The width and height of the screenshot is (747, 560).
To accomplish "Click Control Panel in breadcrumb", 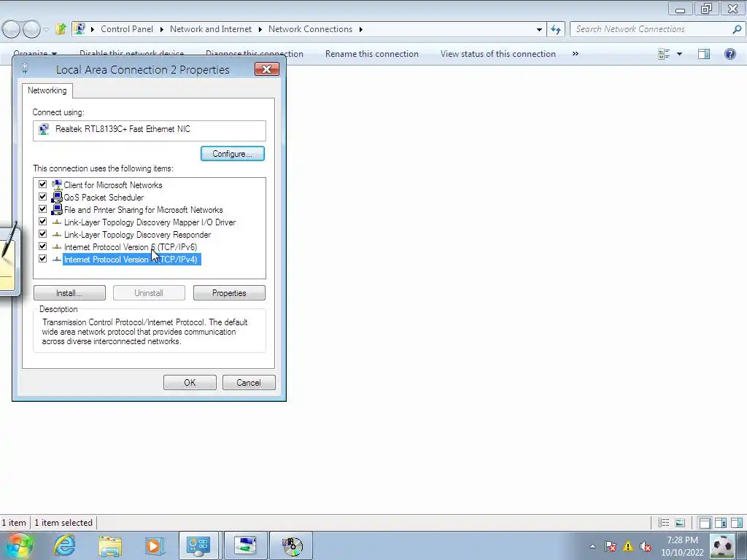I will click(x=127, y=29).
